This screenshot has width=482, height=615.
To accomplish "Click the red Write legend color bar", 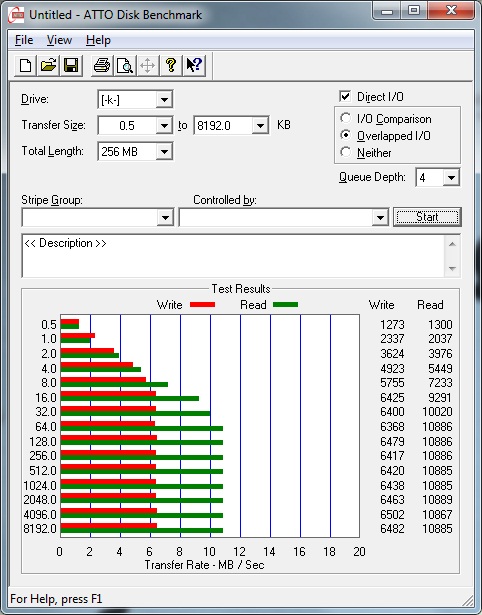I will [x=202, y=304].
